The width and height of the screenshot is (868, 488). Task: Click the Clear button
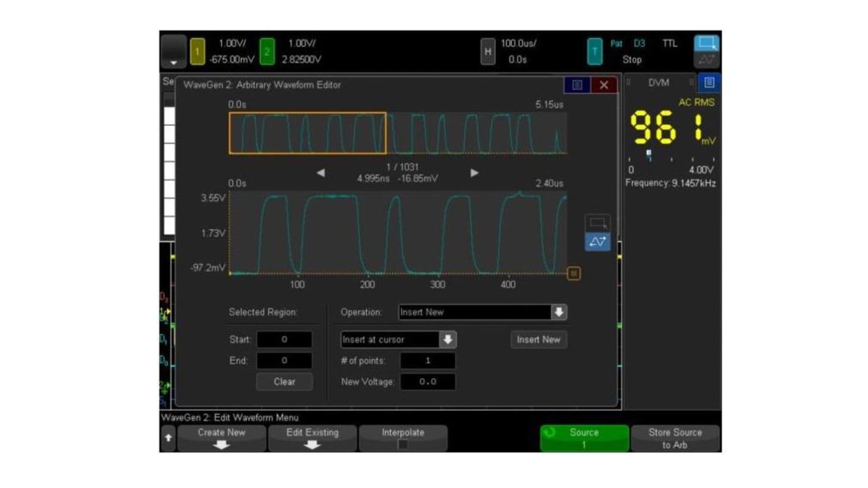pyautogui.click(x=284, y=382)
